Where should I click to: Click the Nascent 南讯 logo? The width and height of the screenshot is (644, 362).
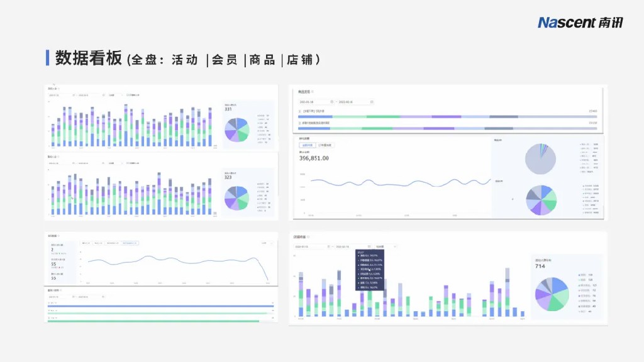click(580, 23)
